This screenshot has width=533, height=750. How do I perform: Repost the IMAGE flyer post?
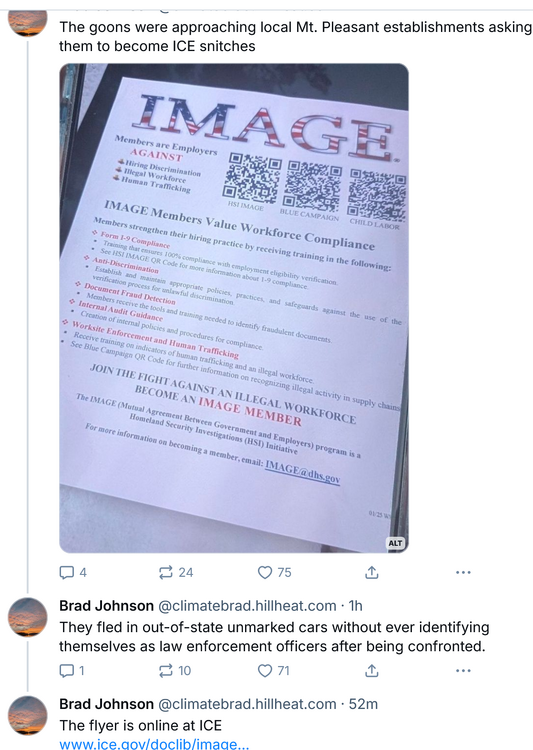click(x=176, y=572)
